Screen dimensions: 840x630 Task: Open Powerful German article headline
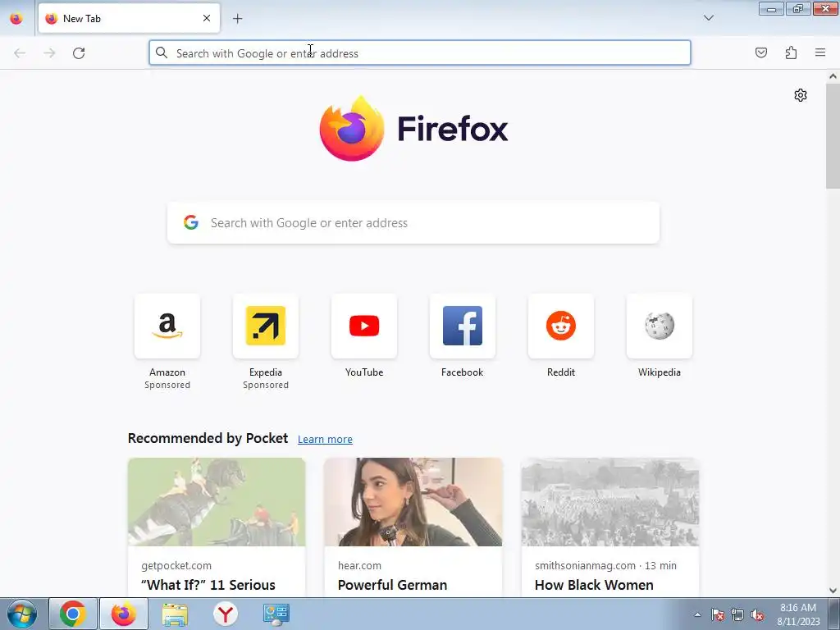tap(393, 585)
